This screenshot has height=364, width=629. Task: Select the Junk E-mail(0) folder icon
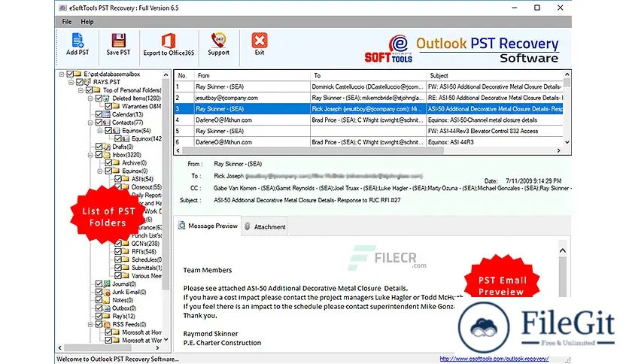(x=106, y=292)
